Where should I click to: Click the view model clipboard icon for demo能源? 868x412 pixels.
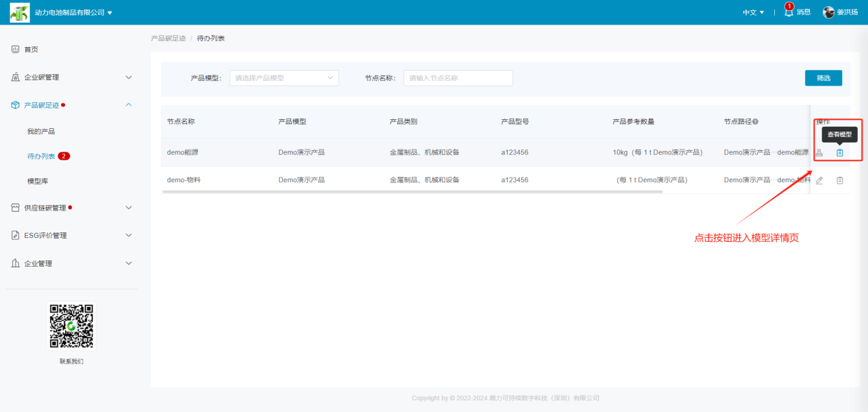(x=839, y=153)
